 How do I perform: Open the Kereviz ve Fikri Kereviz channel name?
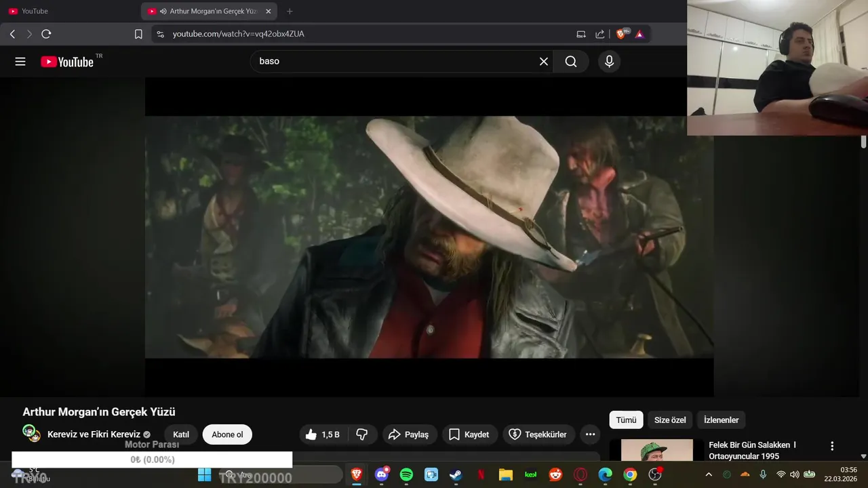click(94, 434)
